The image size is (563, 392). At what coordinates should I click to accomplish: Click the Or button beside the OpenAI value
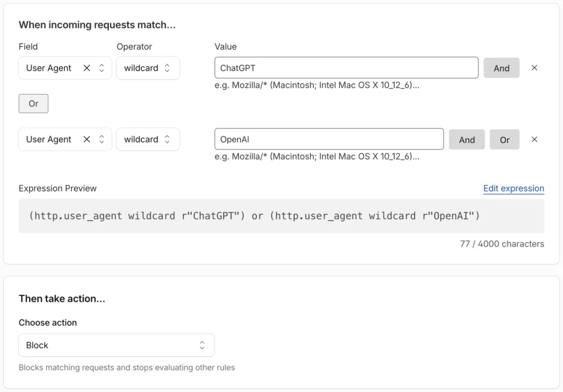click(505, 140)
